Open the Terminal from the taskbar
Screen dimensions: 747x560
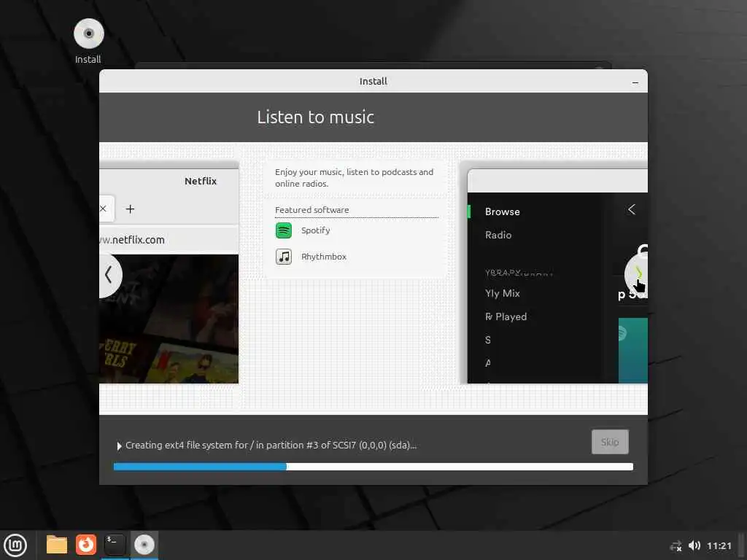coord(115,545)
